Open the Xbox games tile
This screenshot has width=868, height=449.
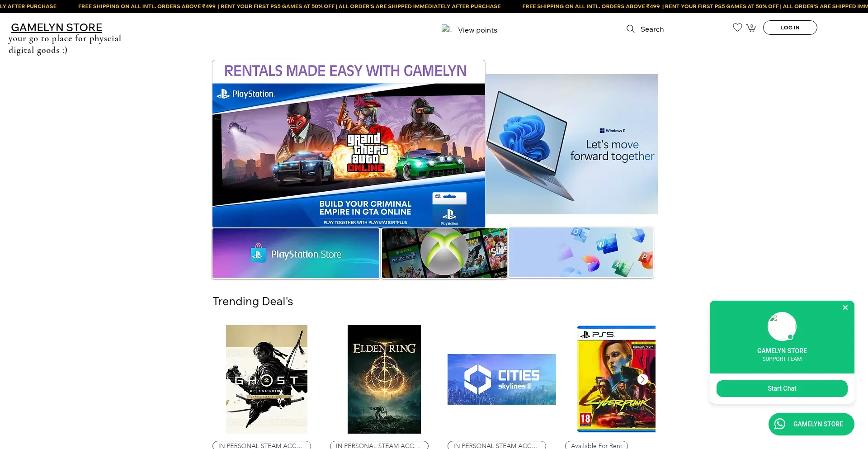444,253
